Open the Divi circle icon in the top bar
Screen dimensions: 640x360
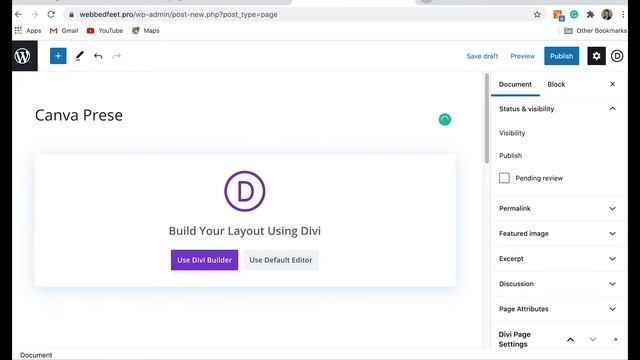[617, 56]
